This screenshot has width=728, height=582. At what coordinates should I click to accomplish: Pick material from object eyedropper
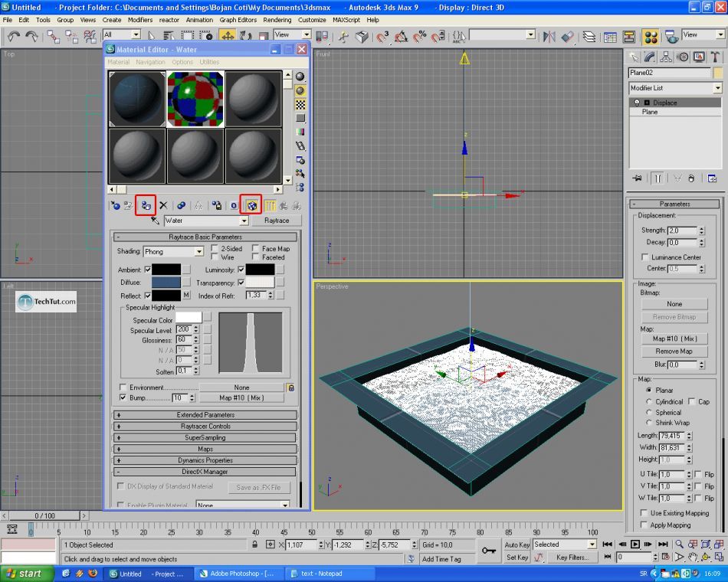click(x=155, y=221)
